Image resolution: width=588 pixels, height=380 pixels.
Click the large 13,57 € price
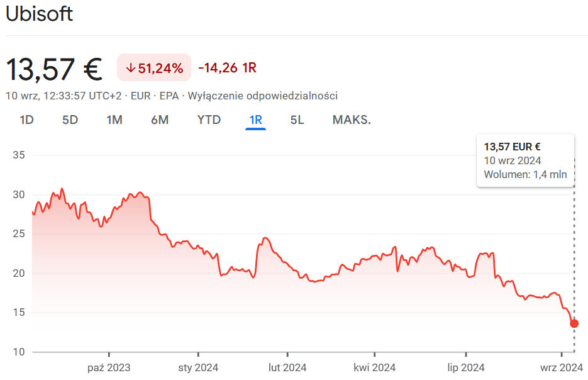[54, 69]
